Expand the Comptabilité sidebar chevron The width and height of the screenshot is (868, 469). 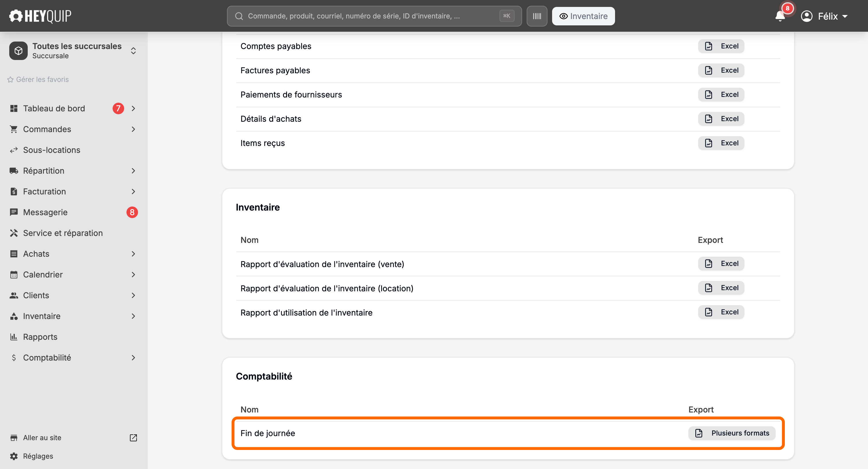click(133, 357)
